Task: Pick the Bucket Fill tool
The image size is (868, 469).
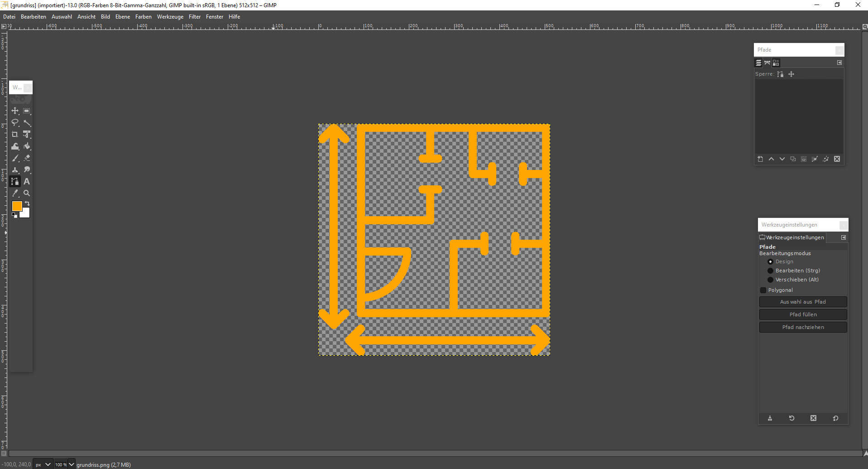Action: (27, 146)
